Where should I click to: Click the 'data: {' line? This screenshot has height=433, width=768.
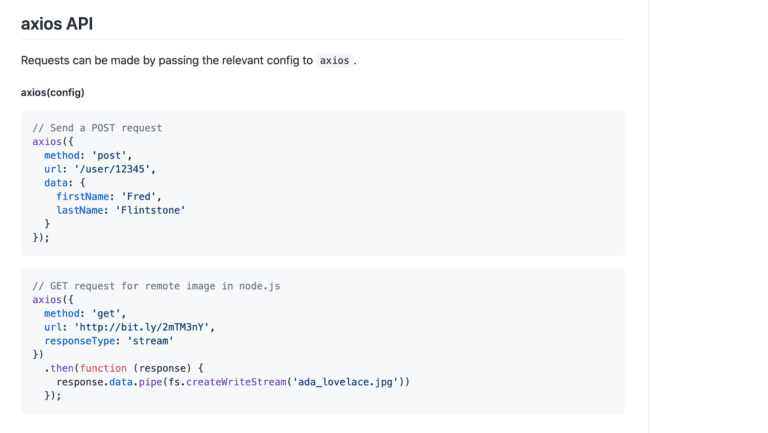click(x=65, y=183)
